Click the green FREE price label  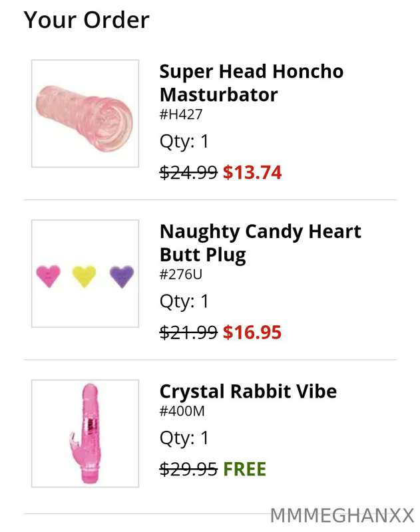[x=244, y=469]
